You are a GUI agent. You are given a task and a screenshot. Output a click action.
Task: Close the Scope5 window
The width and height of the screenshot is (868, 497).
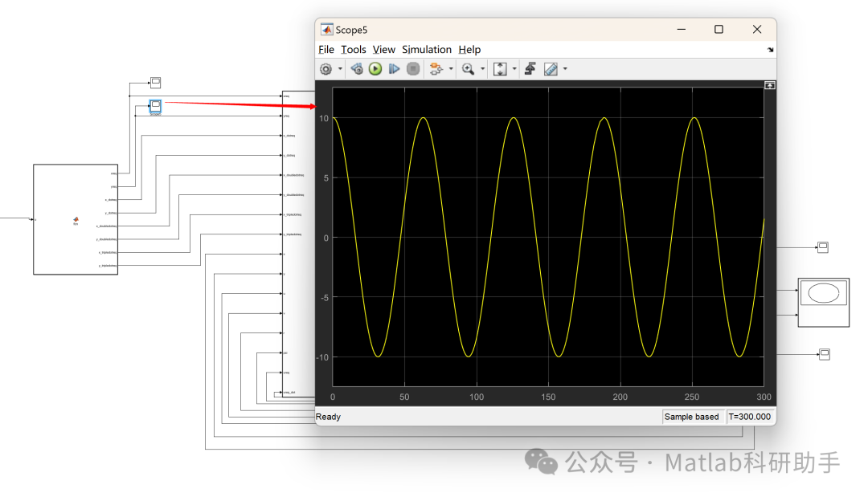tap(757, 29)
